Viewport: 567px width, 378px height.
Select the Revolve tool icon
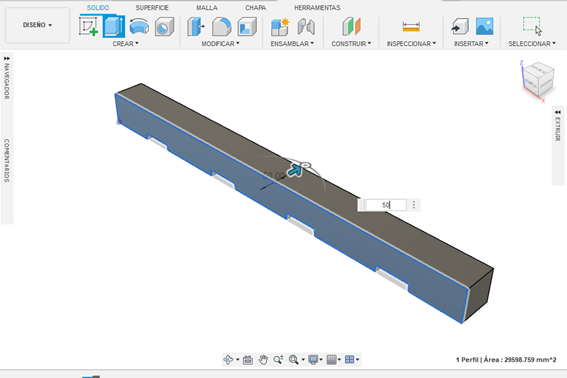[139, 26]
